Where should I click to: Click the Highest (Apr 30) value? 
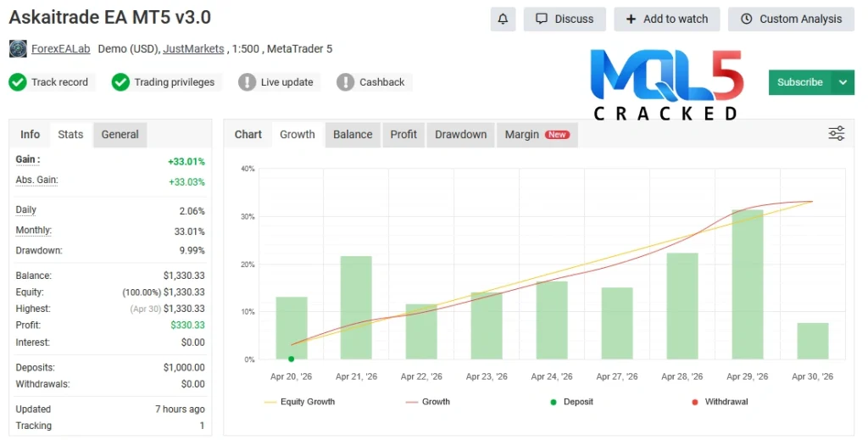pos(167,309)
